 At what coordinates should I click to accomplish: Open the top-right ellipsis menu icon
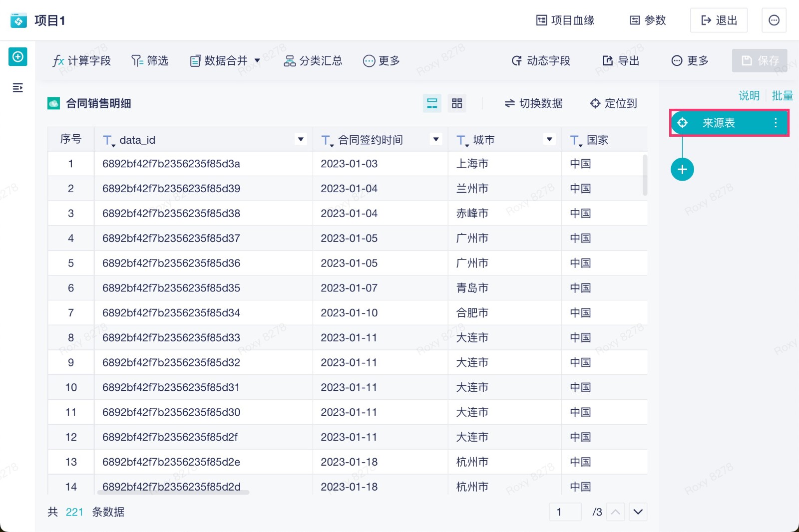pyautogui.click(x=774, y=20)
